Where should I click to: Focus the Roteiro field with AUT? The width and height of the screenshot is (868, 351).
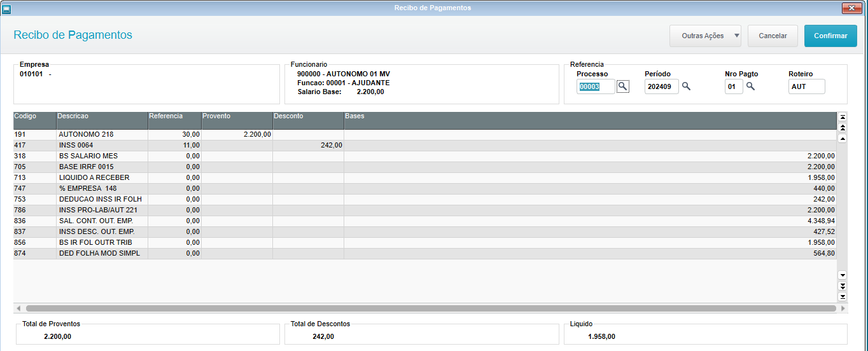(806, 86)
